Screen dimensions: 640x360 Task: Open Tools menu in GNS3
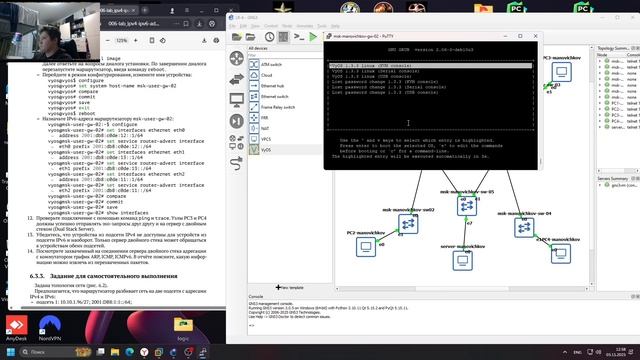322,26
